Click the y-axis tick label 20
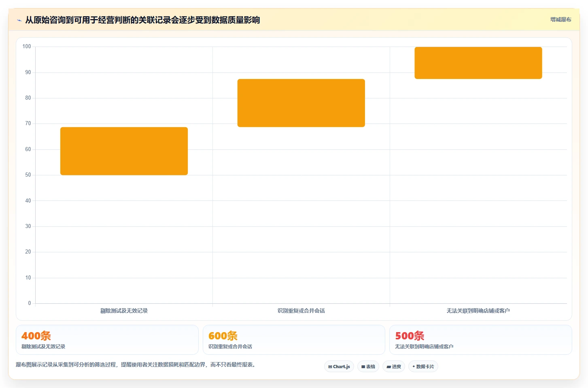 [x=28, y=252]
